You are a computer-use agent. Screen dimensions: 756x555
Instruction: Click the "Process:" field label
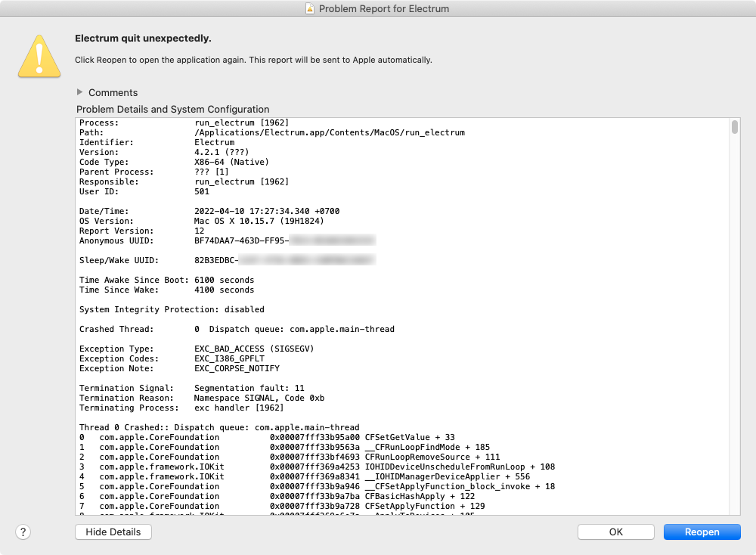(x=99, y=123)
